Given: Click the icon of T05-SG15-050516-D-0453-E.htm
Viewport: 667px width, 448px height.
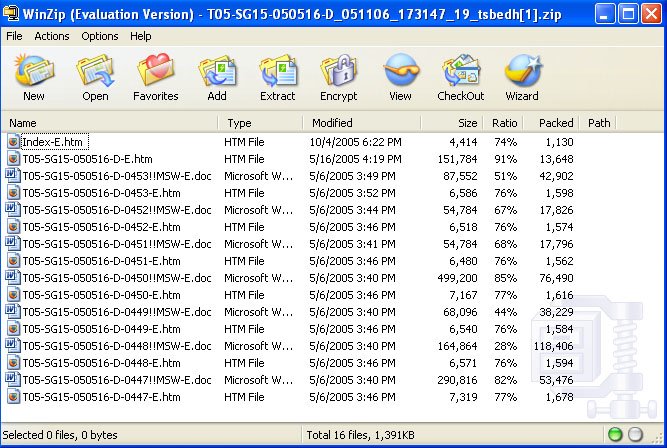Looking at the screenshot, I should click(x=13, y=193).
